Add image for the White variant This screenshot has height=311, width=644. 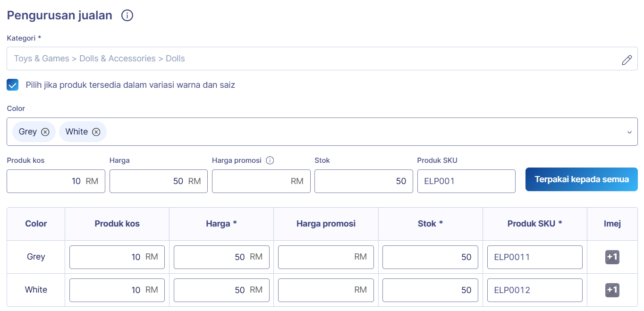[612, 290]
